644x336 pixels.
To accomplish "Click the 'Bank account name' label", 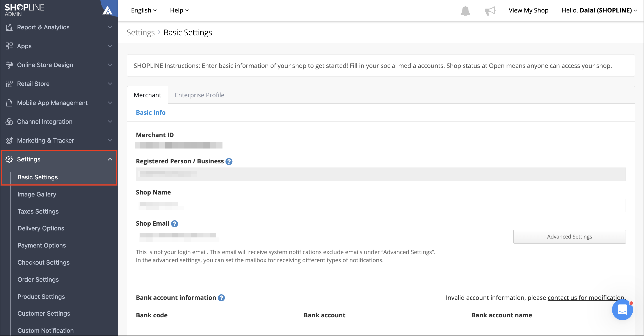I will (502, 315).
